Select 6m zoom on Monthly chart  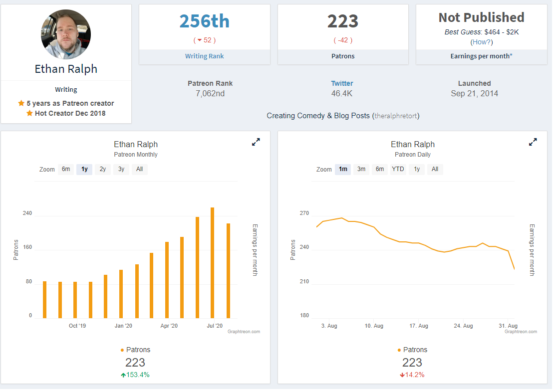pos(66,169)
